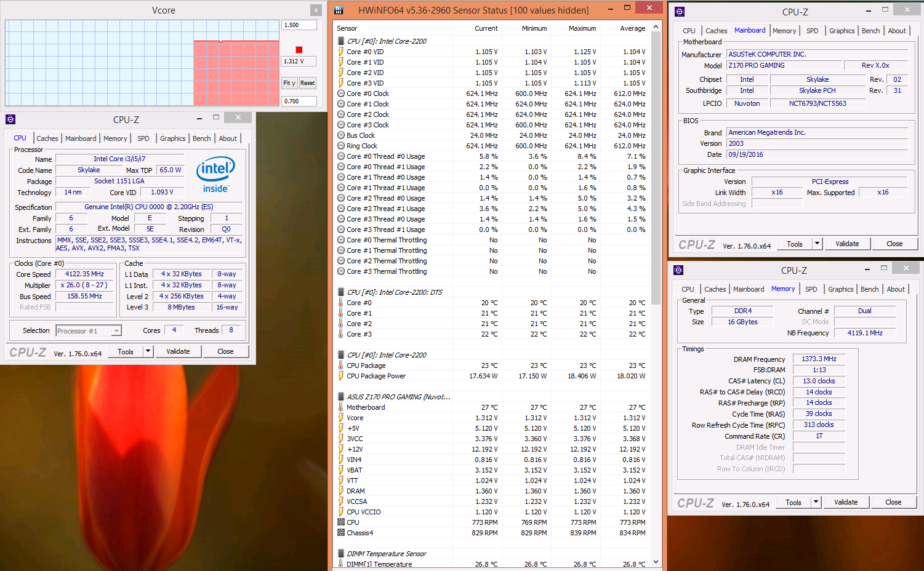Image resolution: width=924 pixels, height=571 pixels.
Task: Click the HWiNFO64 title bar app icon
Action: (x=339, y=10)
